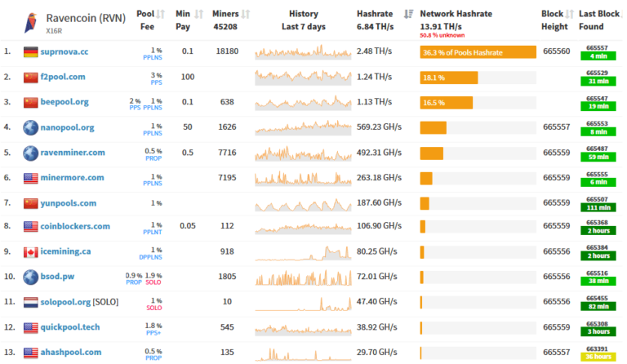Click the US flag beside minermore.com
The height and width of the screenshot is (364, 627).
31,177
